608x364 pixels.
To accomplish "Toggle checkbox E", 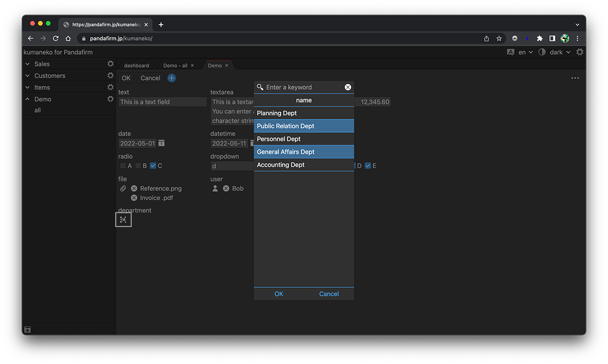I will pyautogui.click(x=368, y=166).
